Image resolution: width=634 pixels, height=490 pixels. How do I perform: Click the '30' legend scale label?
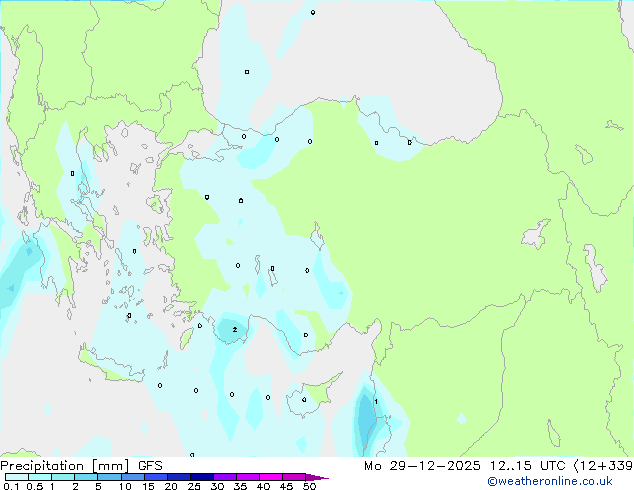point(217,486)
